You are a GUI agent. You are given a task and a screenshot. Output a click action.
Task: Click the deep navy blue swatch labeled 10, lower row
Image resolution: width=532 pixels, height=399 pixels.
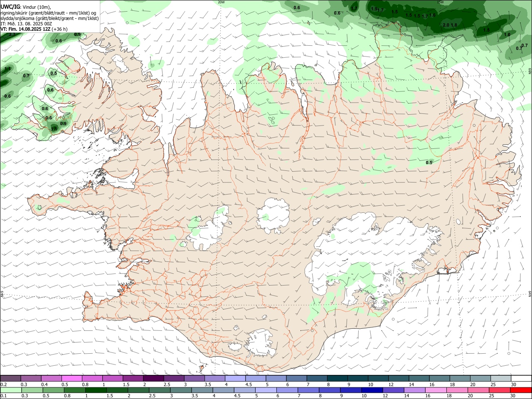(372, 390)
